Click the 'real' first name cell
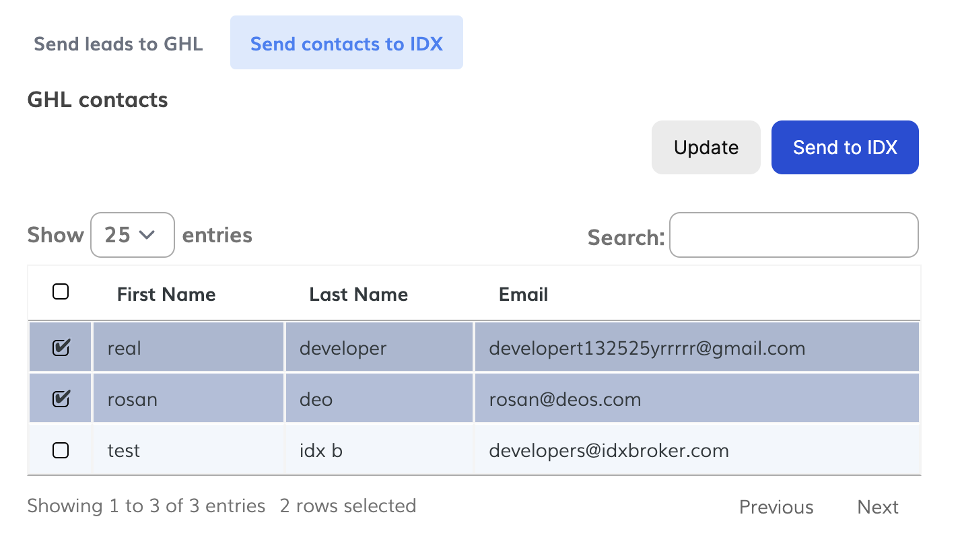Image resolution: width=960 pixels, height=560 pixels. (125, 348)
